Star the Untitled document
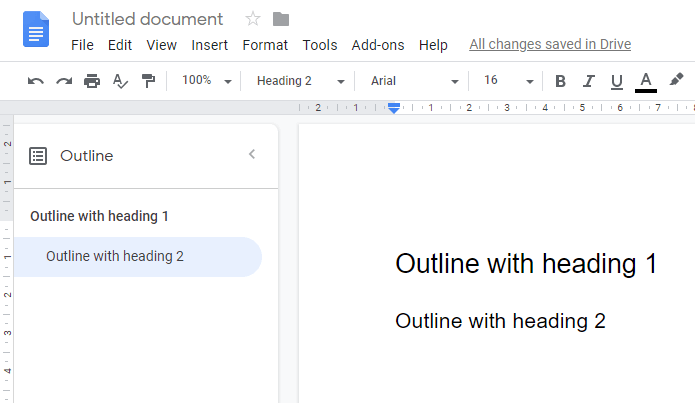Viewport: 695px width, 403px height. point(253,19)
